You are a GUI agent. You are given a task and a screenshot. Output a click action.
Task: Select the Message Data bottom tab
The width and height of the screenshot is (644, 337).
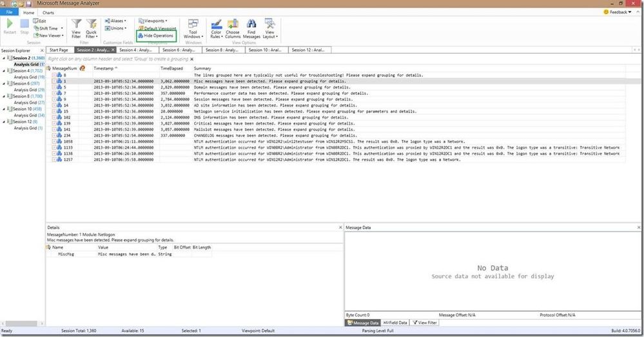tap(363, 323)
